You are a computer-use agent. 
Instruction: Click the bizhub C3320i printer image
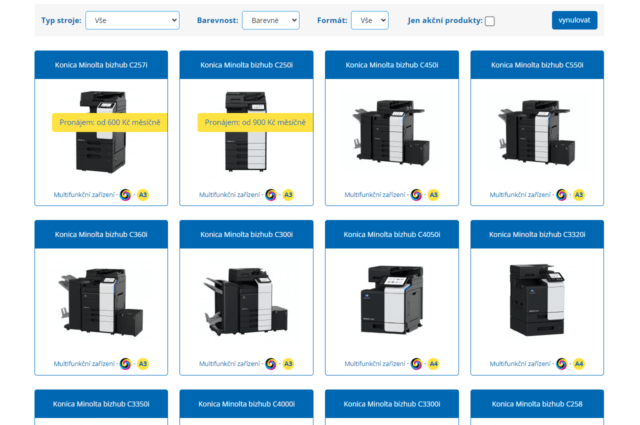point(537,299)
